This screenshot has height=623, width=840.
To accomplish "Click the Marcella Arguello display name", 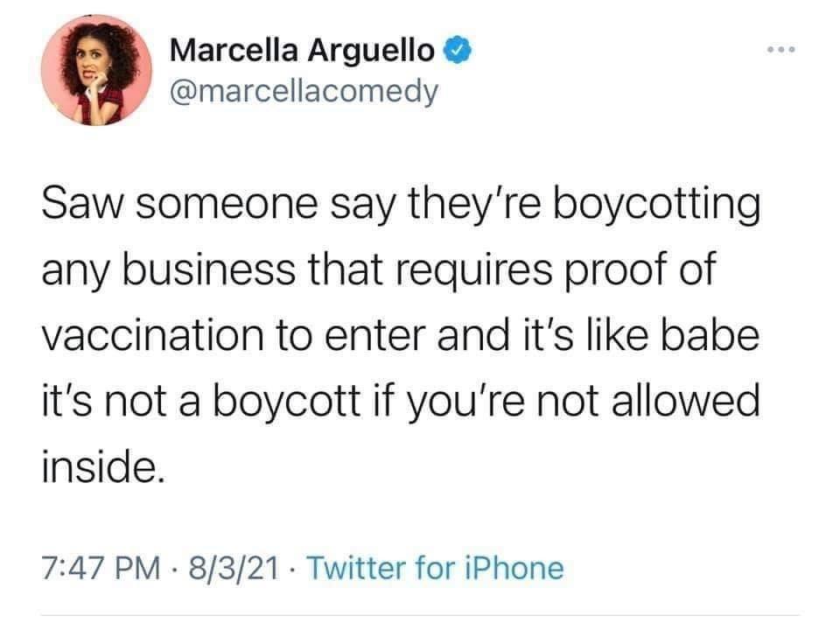I will tap(301, 51).
